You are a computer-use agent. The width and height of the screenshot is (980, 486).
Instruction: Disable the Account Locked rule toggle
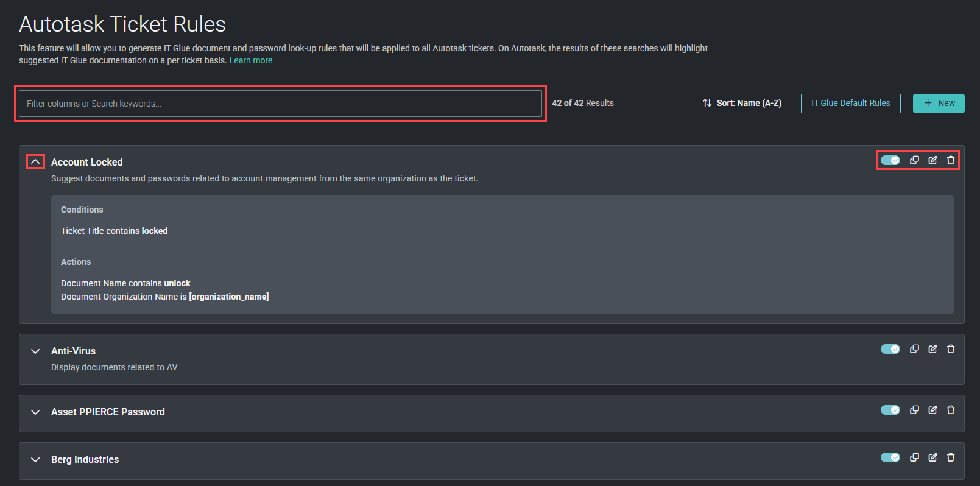[x=890, y=160]
